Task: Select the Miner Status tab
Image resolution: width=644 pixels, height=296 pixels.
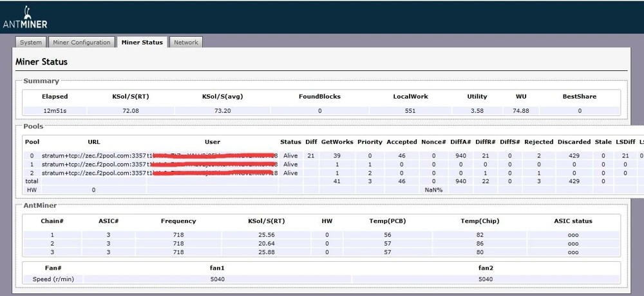Action: 142,43
